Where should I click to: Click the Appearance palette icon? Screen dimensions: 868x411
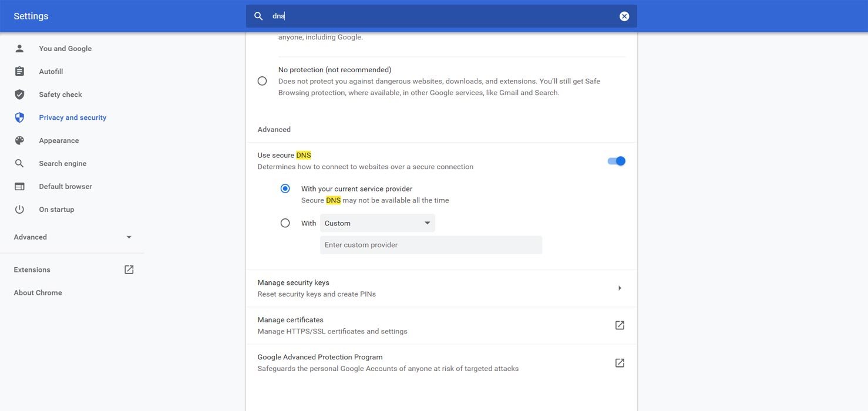point(19,141)
